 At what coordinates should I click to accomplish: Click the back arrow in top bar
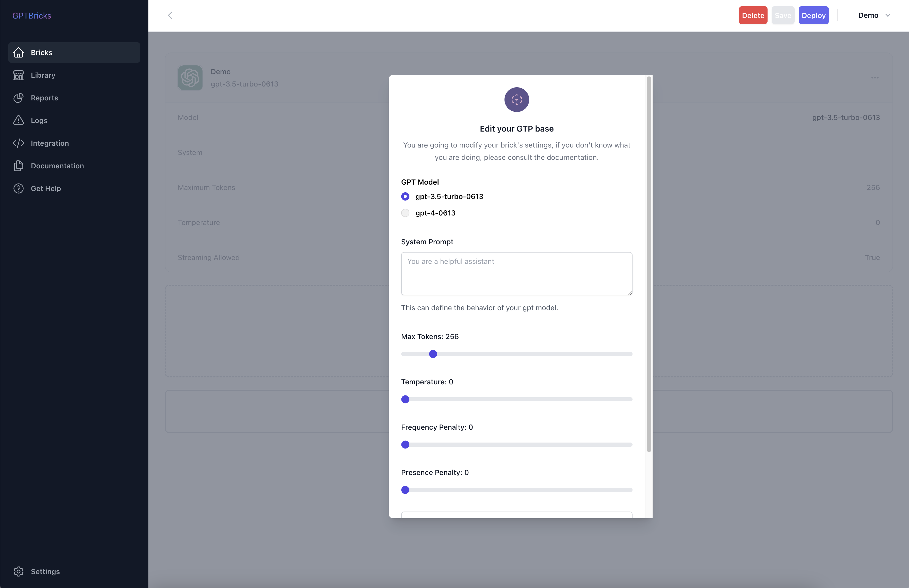(x=170, y=15)
